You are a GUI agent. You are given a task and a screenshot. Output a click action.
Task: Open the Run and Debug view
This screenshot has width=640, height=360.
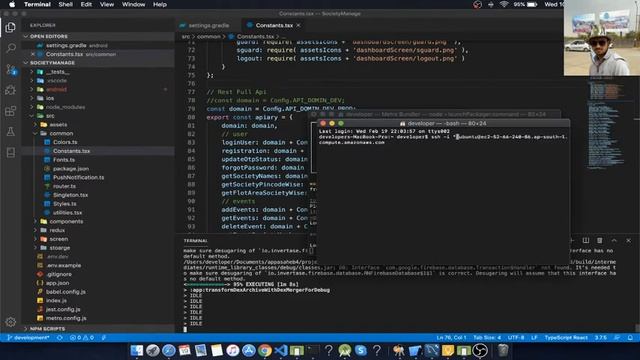pos(11,90)
